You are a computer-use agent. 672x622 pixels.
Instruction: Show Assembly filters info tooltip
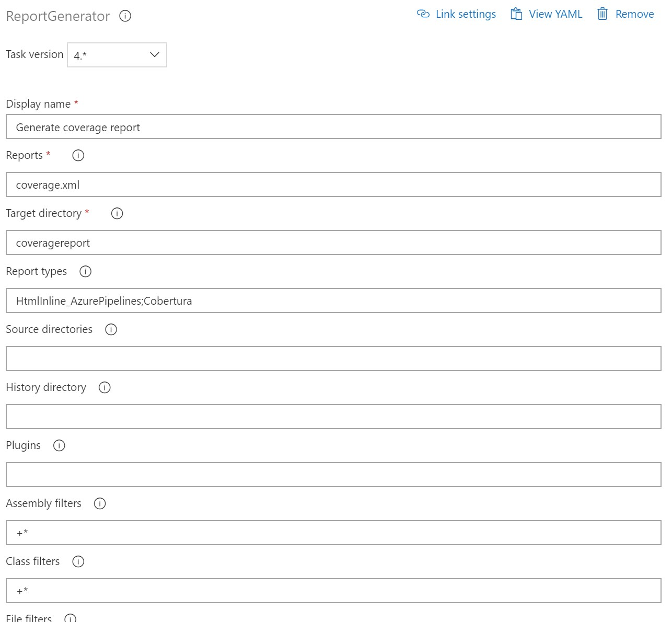[100, 503]
